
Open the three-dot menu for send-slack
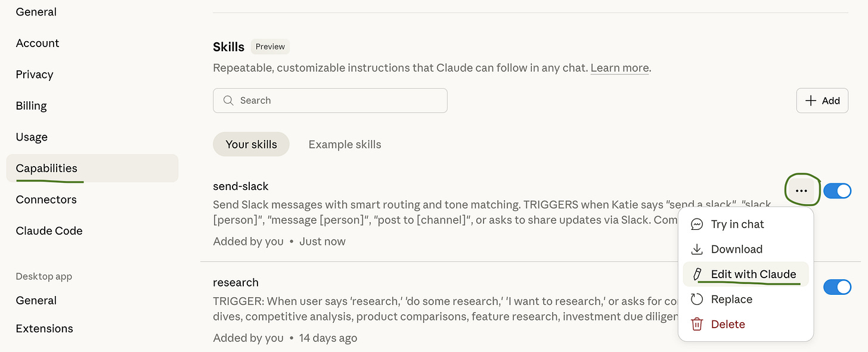801,191
